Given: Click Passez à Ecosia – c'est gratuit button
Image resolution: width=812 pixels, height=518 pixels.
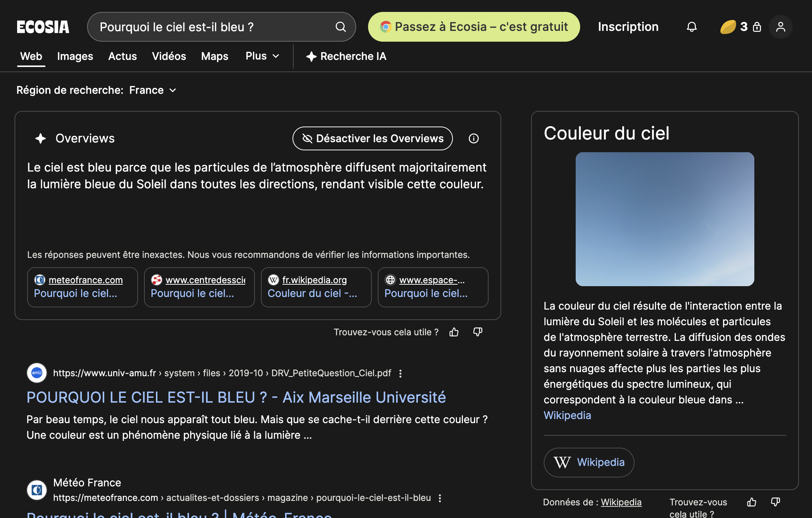Looking at the screenshot, I should tap(474, 27).
